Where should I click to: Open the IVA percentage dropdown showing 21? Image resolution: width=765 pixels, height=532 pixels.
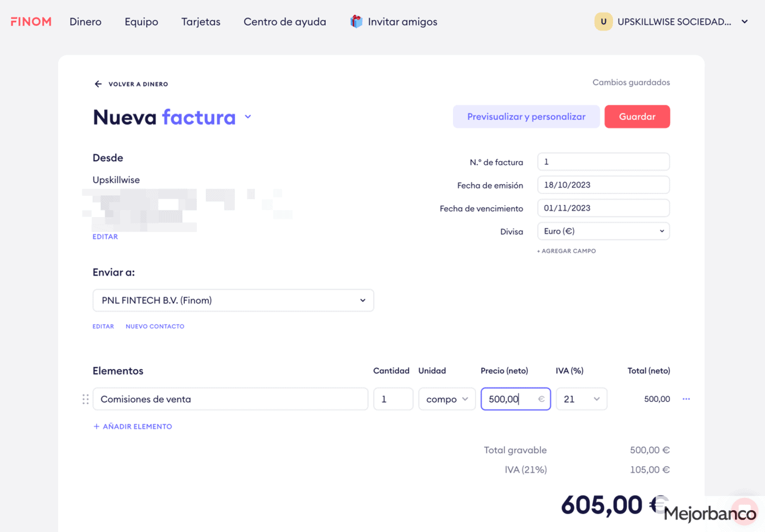coord(581,399)
